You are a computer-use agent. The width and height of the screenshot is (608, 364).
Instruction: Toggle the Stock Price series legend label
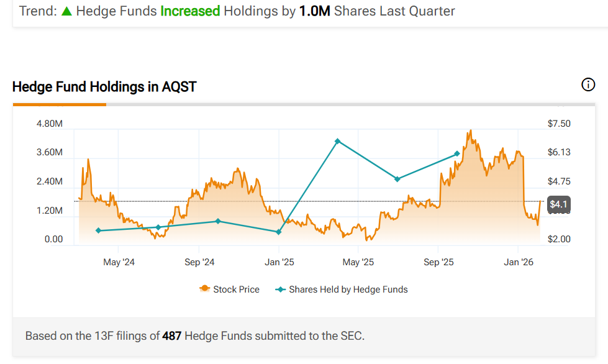236,289
